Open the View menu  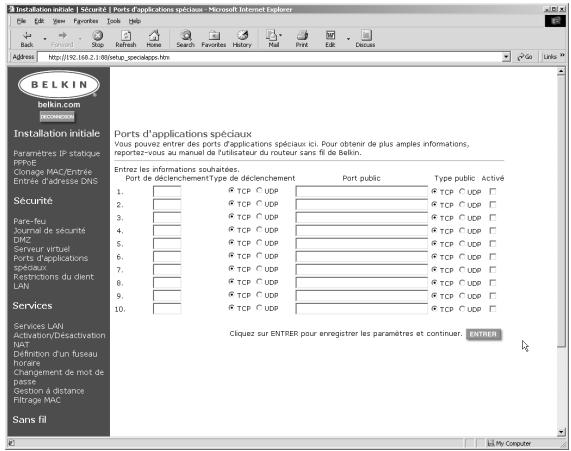click(x=59, y=21)
